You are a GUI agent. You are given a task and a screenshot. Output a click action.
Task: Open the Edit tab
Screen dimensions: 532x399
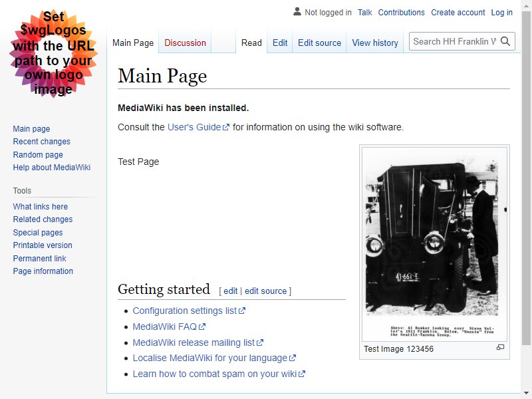coord(280,43)
